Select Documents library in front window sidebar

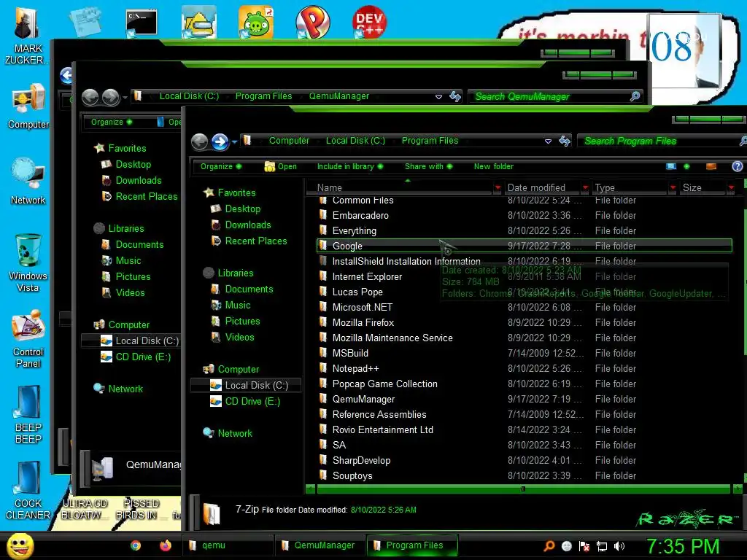pos(249,289)
